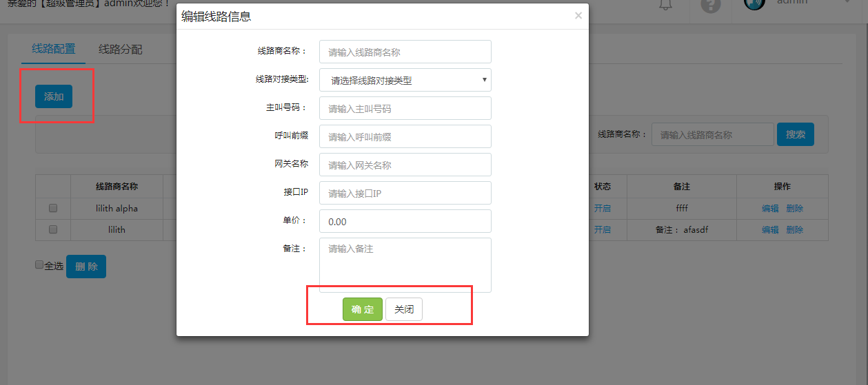Expand the 线路对接类型 dropdown
Screen dimensions: 868x385
[405, 80]
